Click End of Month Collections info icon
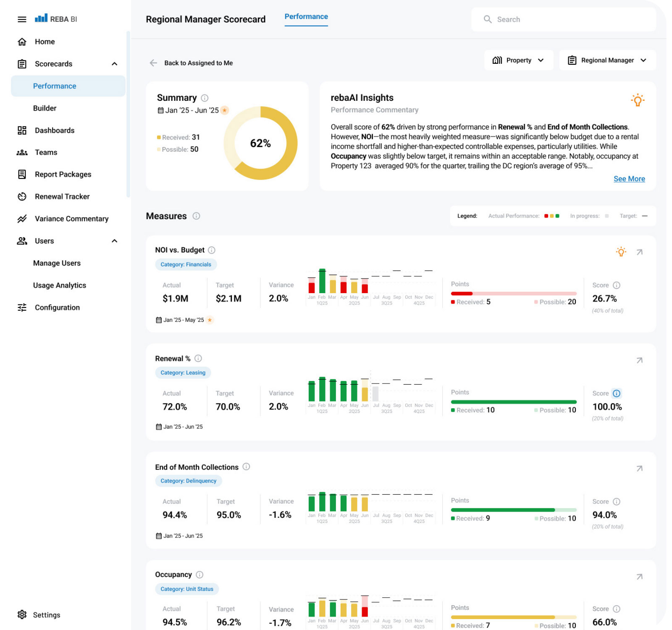This screenshot has height=630, width=672. coord(246,467)
